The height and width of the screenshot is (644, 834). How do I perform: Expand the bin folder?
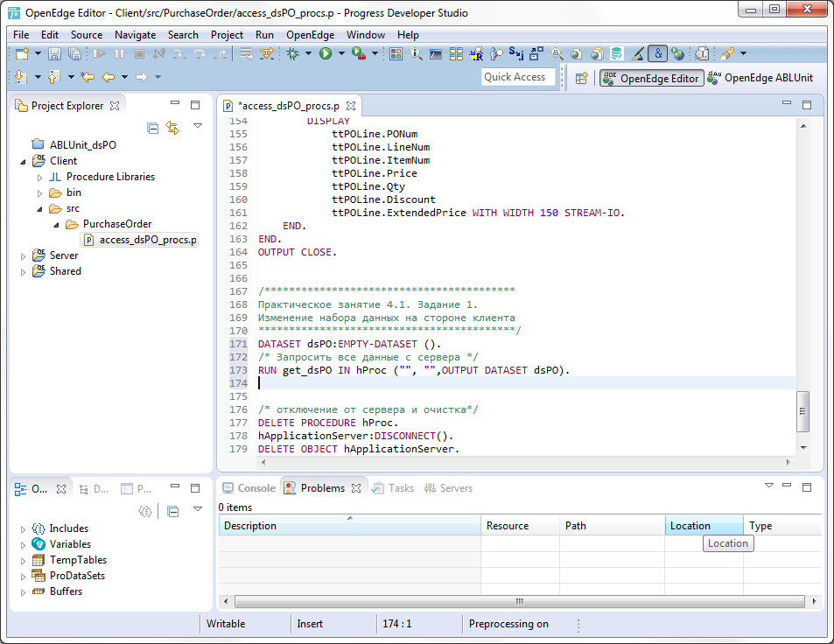tap(40, 193)
